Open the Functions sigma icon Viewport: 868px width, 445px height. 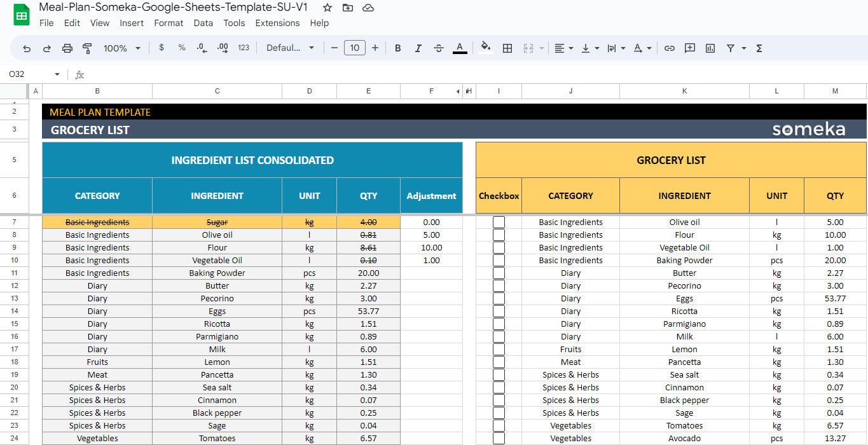(x=759, y=48)
